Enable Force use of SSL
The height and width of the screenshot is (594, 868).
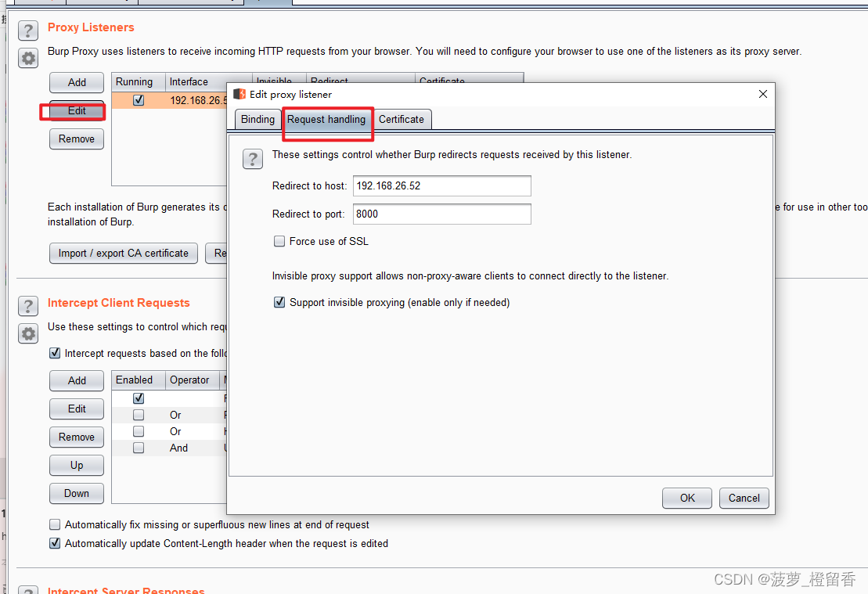(279, 241)
